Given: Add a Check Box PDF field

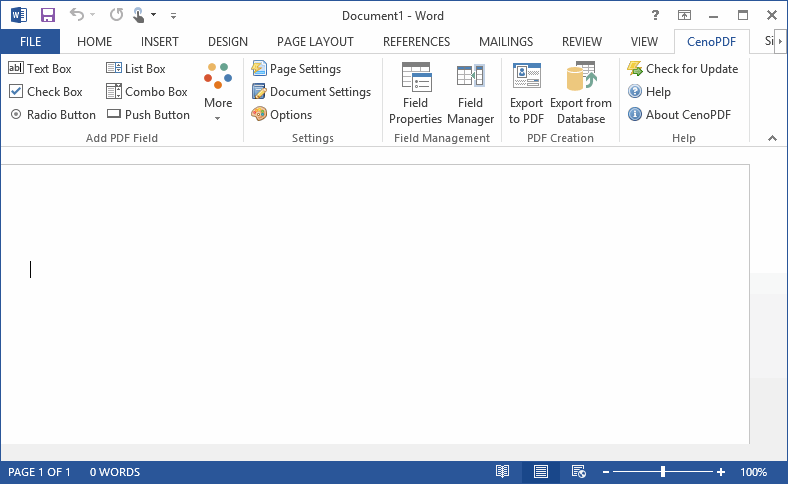Looking at the screenshot, I should (46, 91).
